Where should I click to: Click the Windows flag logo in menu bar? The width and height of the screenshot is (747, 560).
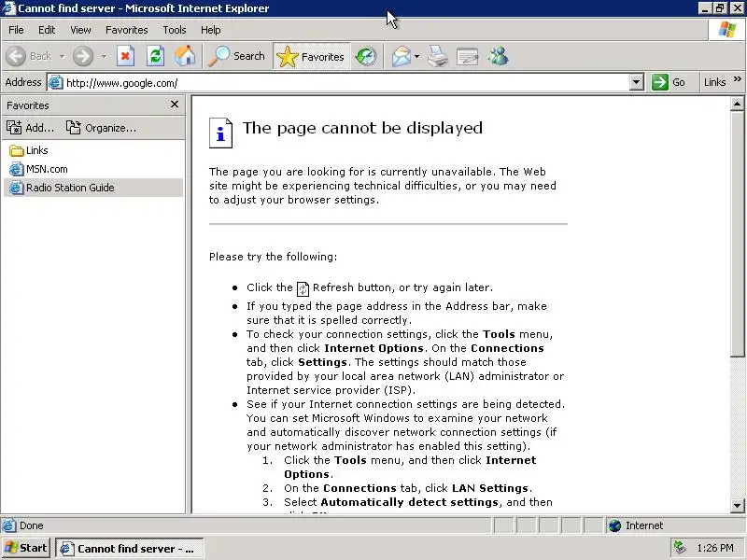727,30
